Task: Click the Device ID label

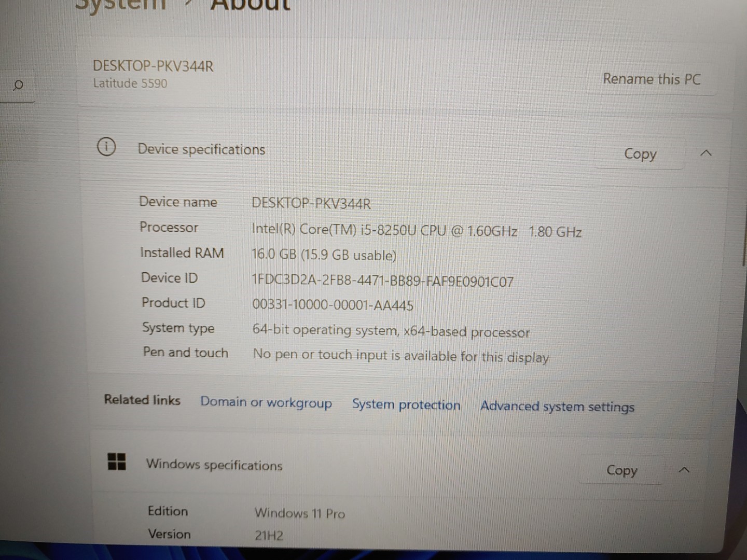Action: point(169,278)
